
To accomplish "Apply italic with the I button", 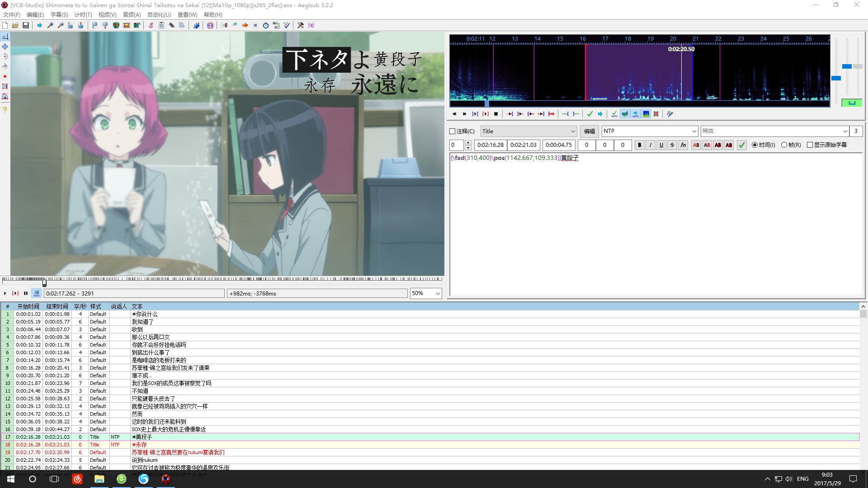I will tap(650, 145).
